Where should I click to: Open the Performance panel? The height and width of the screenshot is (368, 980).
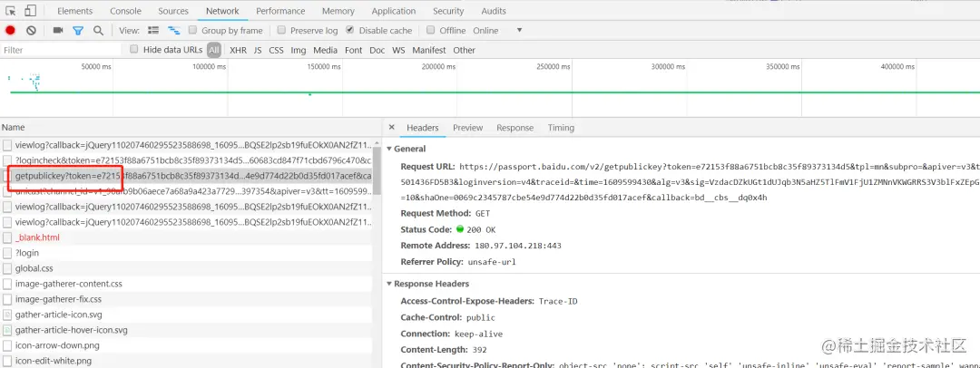(x=280, y=11)
